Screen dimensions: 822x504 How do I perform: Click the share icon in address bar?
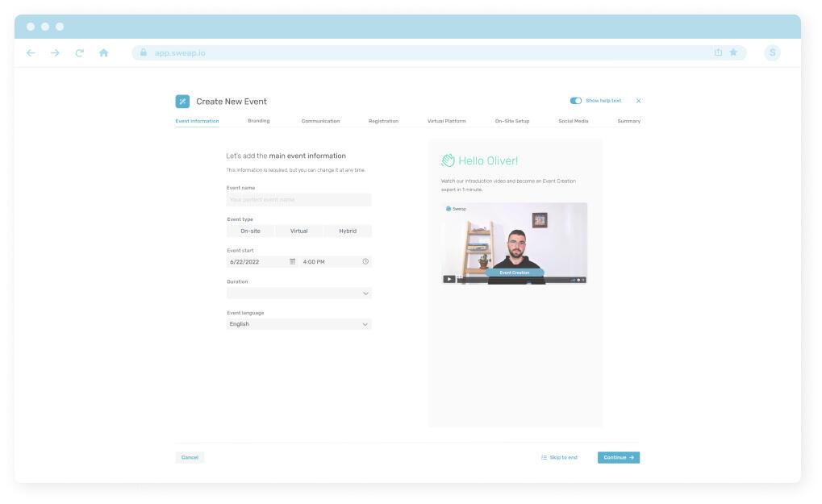[718, 52]
